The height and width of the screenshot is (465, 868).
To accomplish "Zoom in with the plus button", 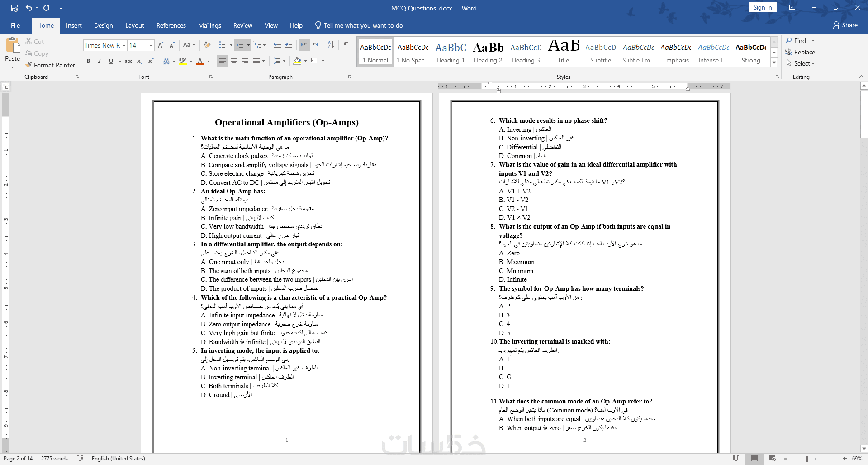I will click(844, 459).
